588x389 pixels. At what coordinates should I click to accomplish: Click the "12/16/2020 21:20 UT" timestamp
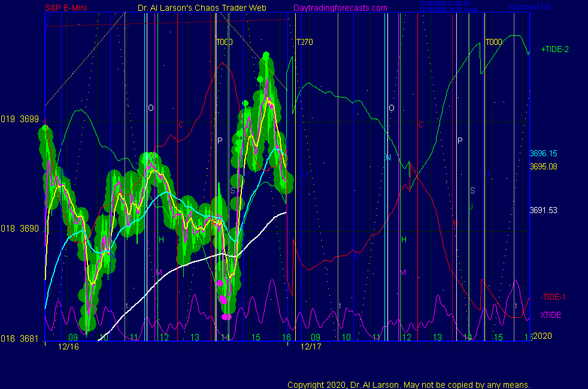[445, 4]
